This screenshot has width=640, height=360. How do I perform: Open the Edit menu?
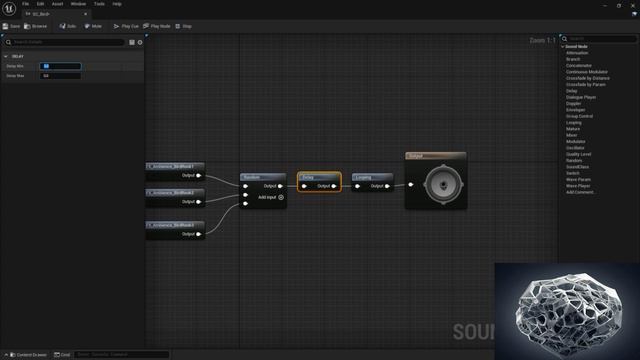(x=40, y=4)
